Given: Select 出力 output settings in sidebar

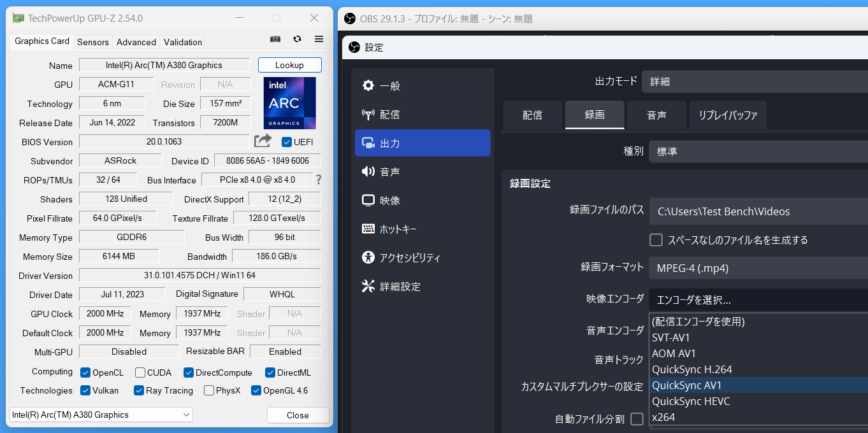Looking at the screenshot, I should [x=423, y=143].
